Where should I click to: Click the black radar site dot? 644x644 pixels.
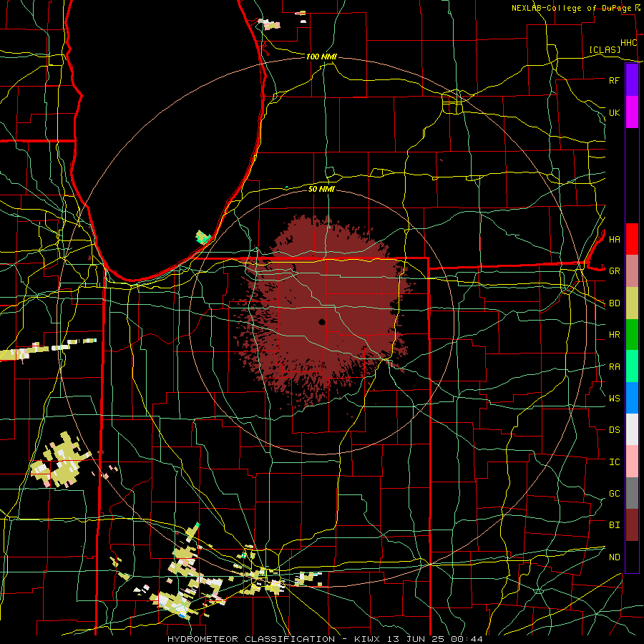click(321, 322)
